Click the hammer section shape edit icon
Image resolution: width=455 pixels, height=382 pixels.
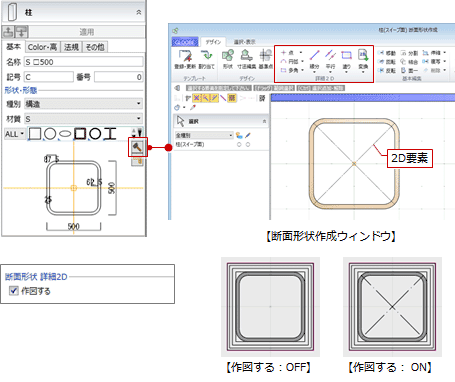(138, 147)
